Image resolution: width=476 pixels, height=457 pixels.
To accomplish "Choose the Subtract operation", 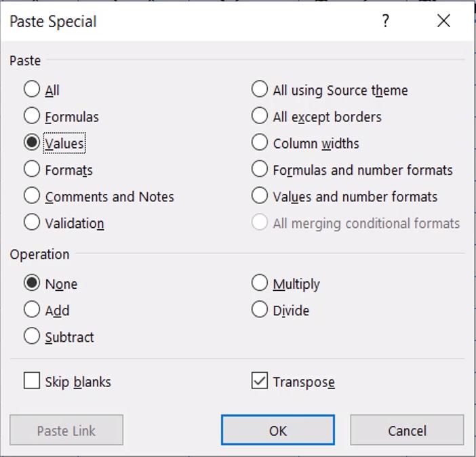I will 32,336.
